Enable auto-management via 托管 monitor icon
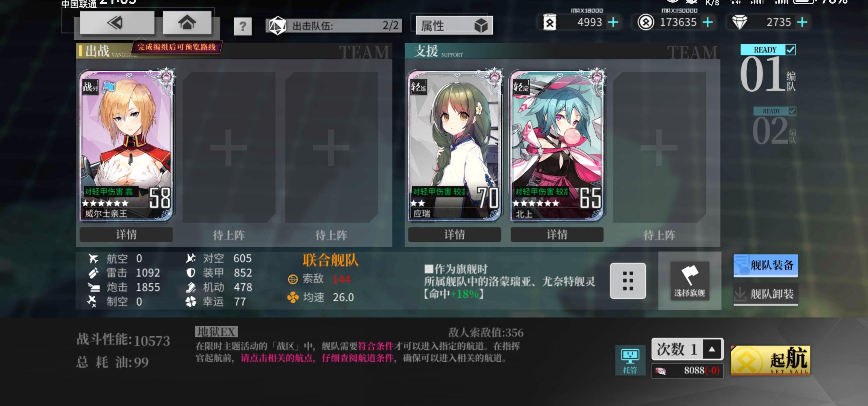868x406 pixels. pyautogui.click(x=630, y=361)
